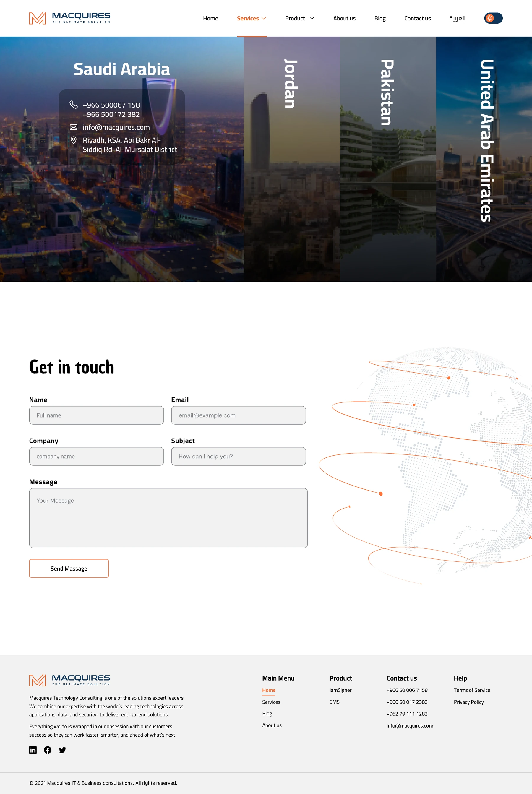The height and width of the screenshot is (794, 532).
Task: Click phone number +966 500067 158
Action: pos(111,105)
